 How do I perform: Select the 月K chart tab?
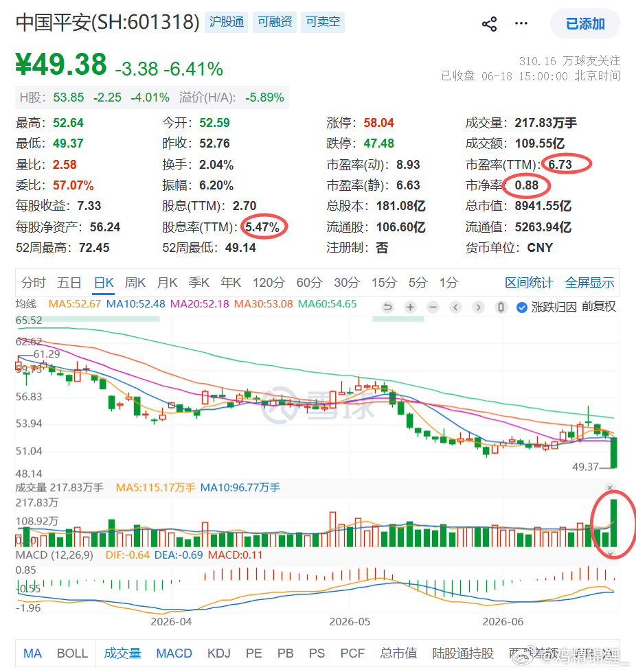tap(168, 283)
